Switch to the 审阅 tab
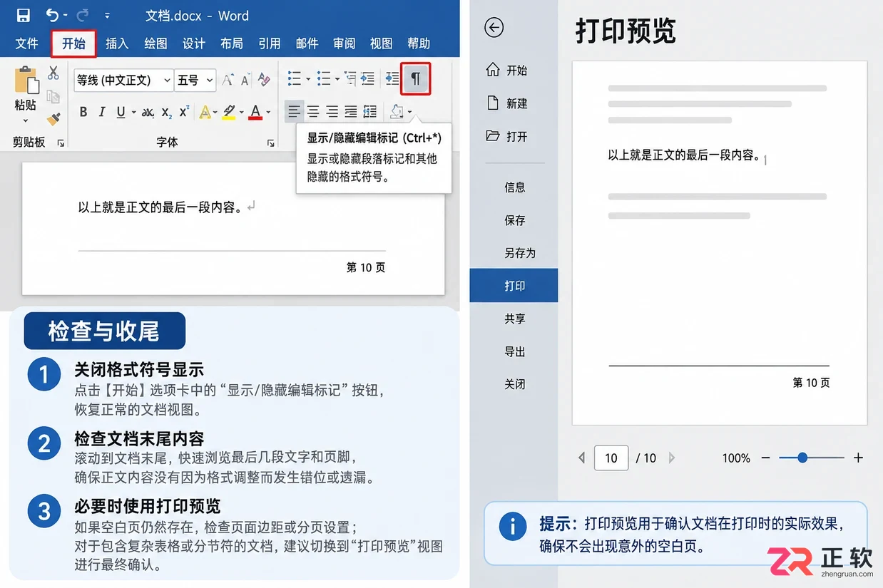Image resolution: width=883 pixels, height=588 pixels. 344,43
